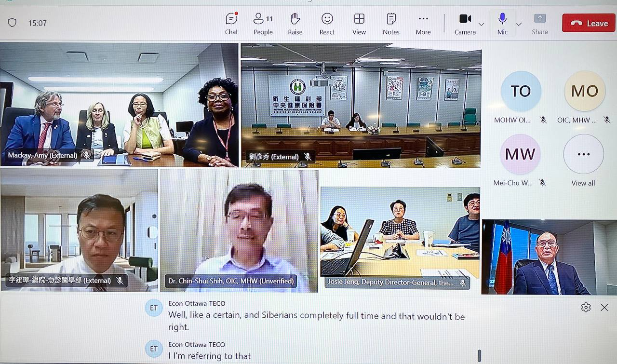Viewport: 617px width, 364px height.
Task: Show the People participants list
Action: [263, 23]
